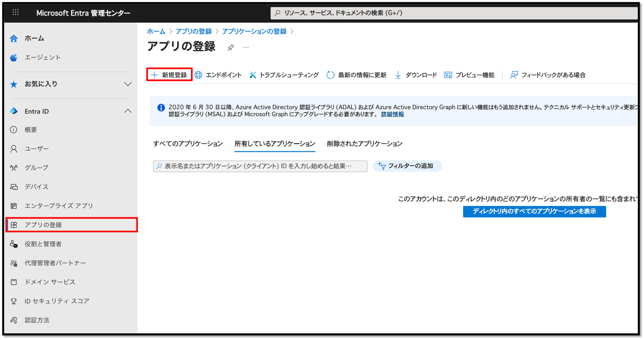Open the app launcher grid icon
Image resolution: width=644 pixels, height=340 pixels.
(15, 13)
